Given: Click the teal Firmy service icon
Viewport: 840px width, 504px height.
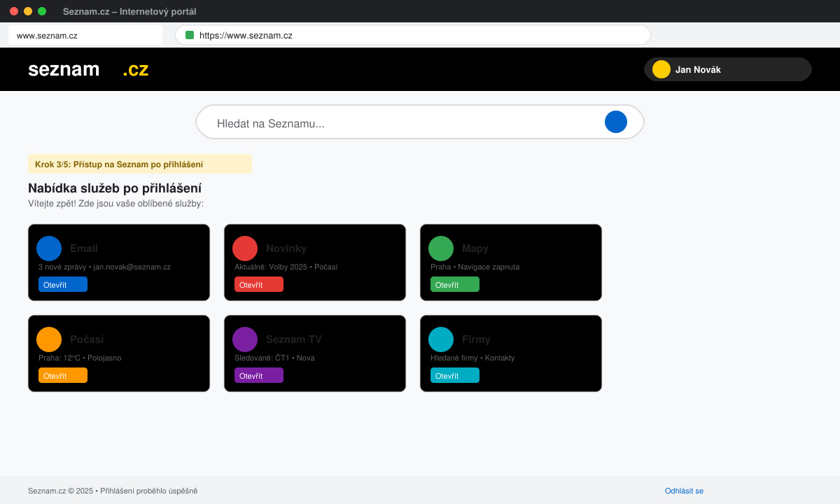Looking at the screenshot, I should pos(441,339).
